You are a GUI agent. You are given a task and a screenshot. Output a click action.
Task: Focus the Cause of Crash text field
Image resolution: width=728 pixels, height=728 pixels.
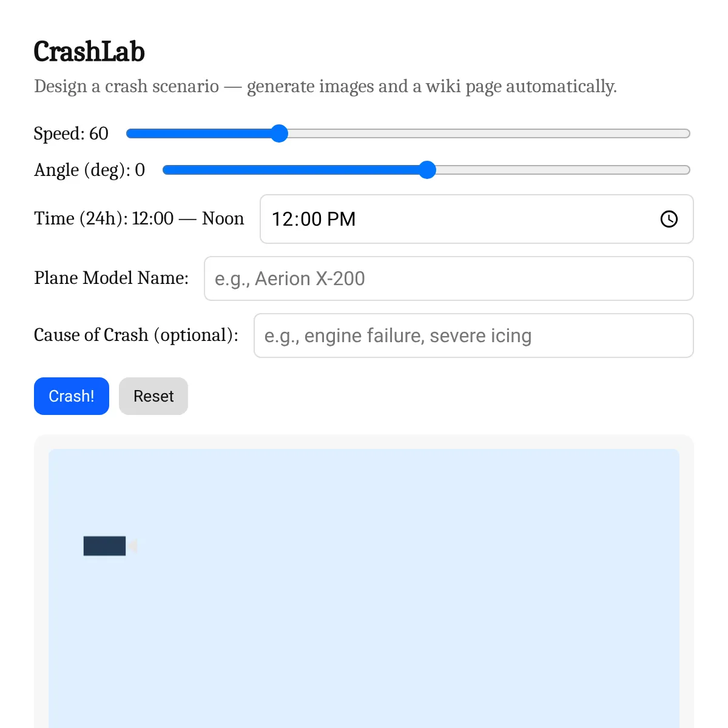[x=473, y=335]
